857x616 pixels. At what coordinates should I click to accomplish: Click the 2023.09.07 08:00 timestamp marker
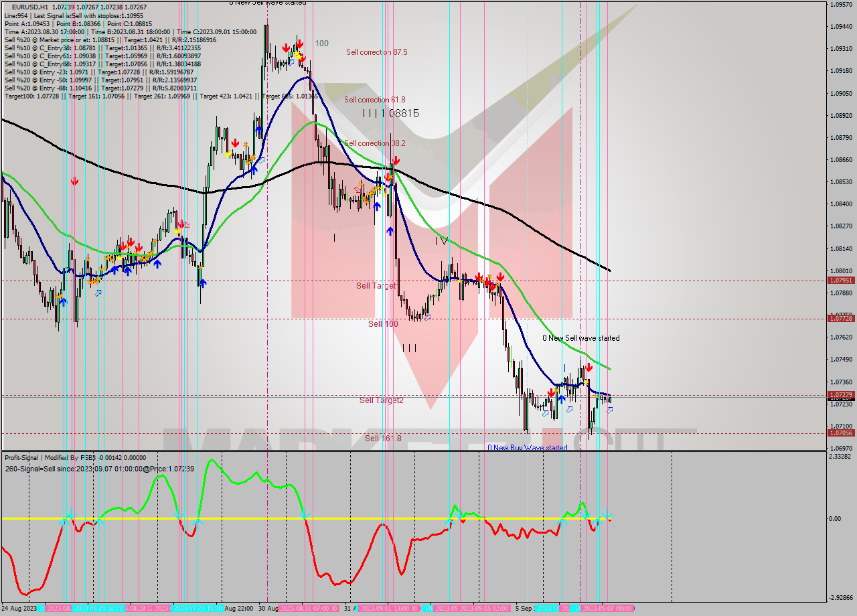point(607,609)
